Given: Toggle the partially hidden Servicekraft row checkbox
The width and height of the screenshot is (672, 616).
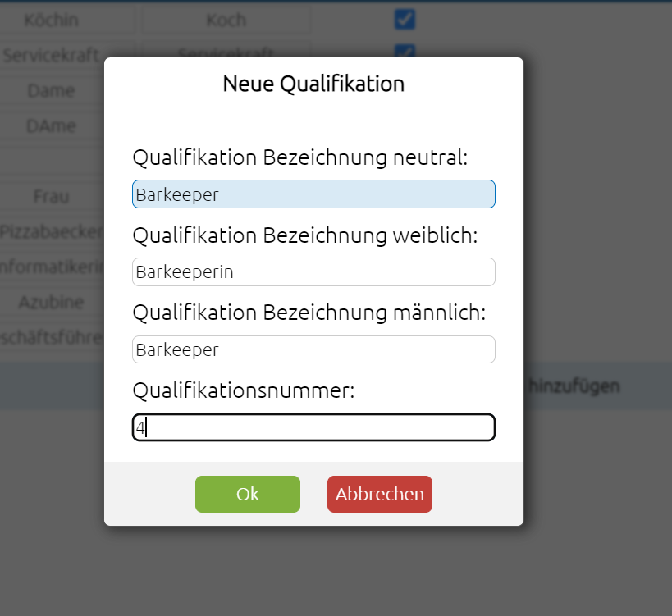Looking at the screenshot, I should tap(405, 51).
